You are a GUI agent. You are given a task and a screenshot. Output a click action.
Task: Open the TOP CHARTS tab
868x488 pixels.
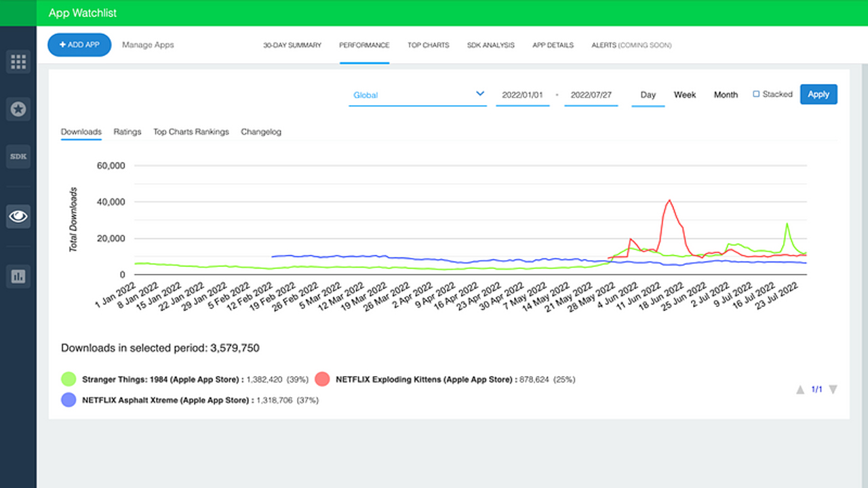(x=428, y=45)
